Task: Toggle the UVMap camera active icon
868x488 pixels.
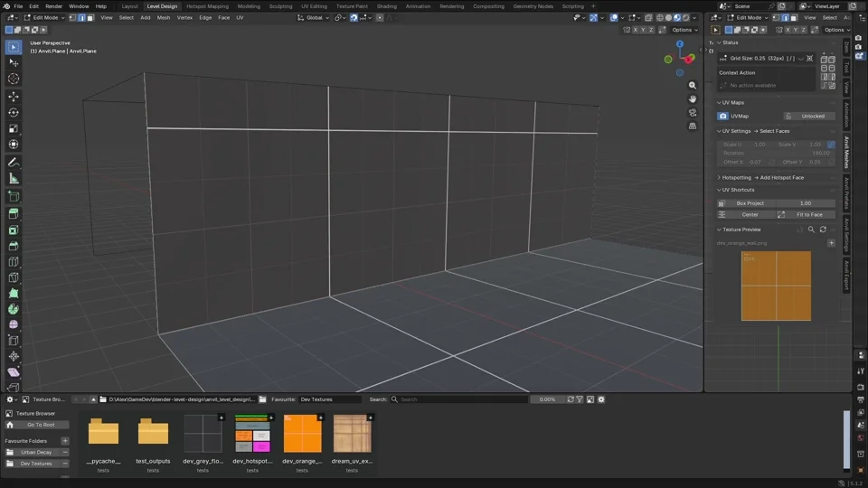Action: tap(723, 117)
